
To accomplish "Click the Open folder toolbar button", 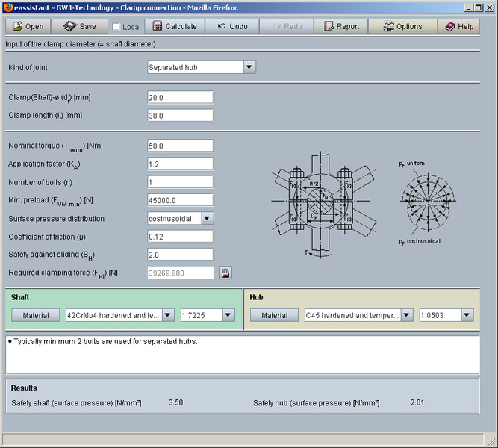I will tap(28, 26).
